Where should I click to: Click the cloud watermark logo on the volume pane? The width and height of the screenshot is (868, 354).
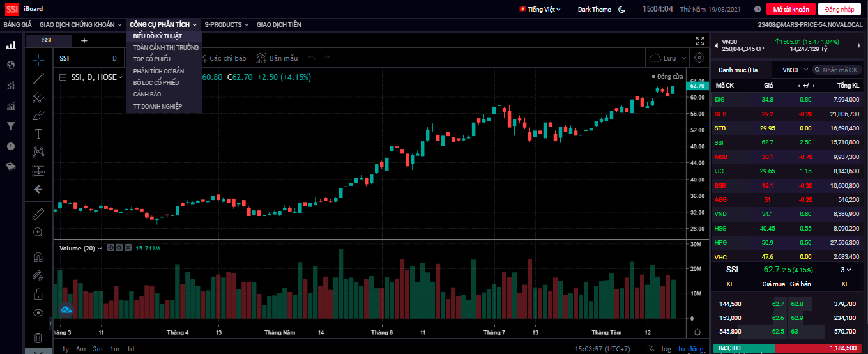[x=66, y=310]
